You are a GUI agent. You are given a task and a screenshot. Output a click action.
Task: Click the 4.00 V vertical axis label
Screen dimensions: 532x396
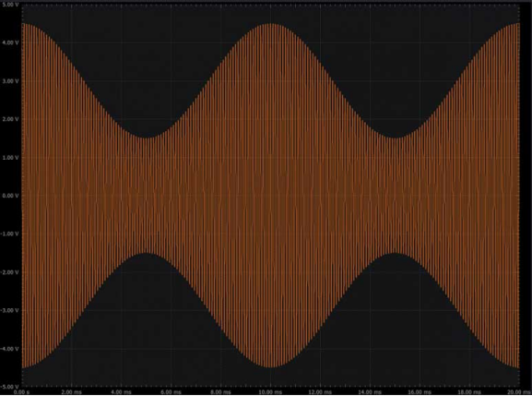11,42
